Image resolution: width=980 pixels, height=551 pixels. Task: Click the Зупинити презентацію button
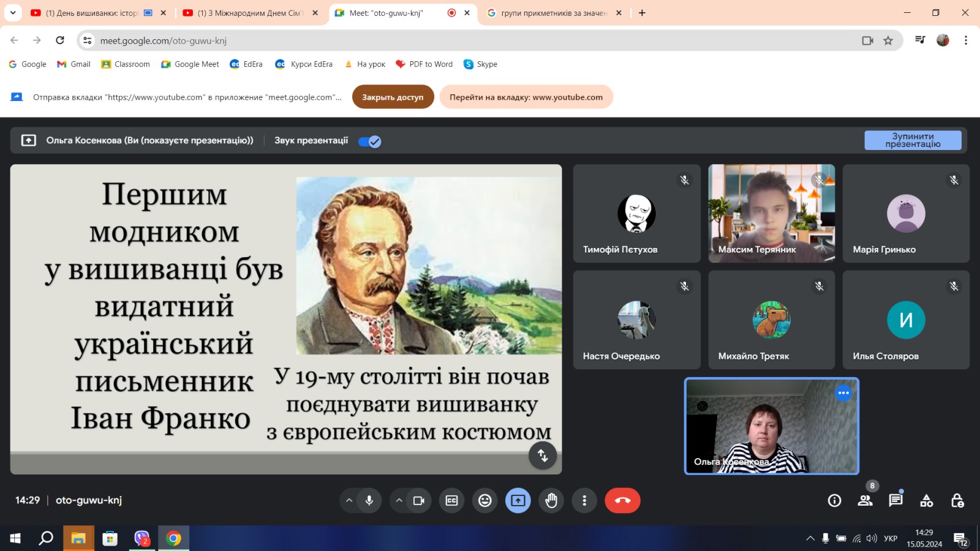912,140
